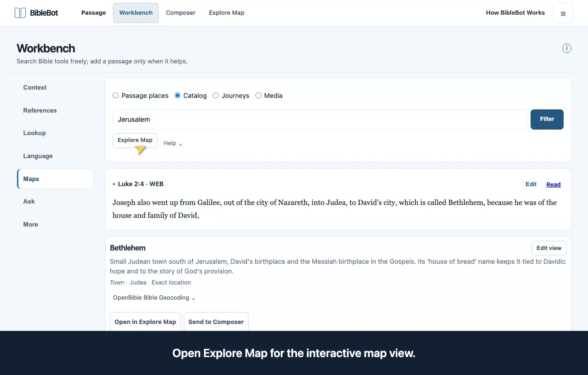
Task: Follow the Read link for Luke 2:4
Action: pos(554,185)
